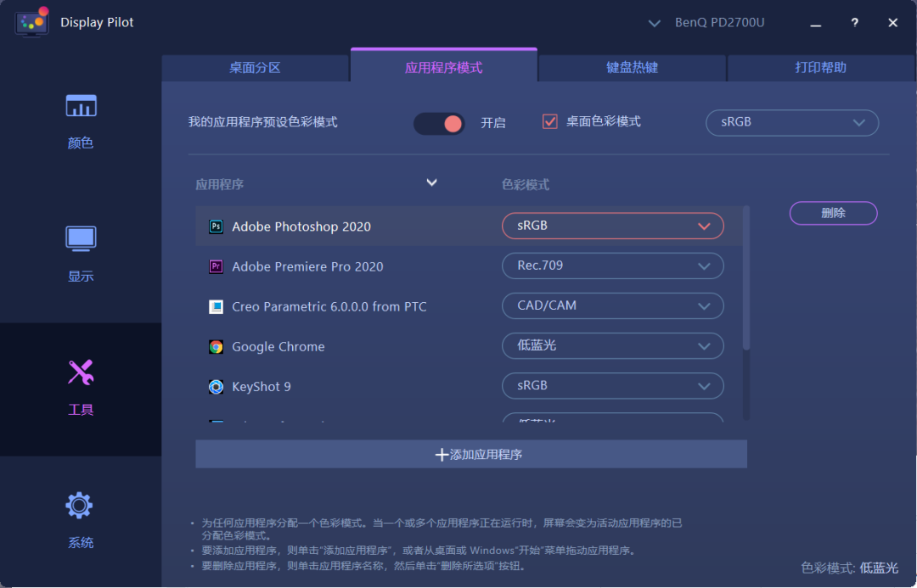The width and height of the screenshot is (917, 588).
Task: Click the Google Chrome app icon
Action: coord(215,346)
